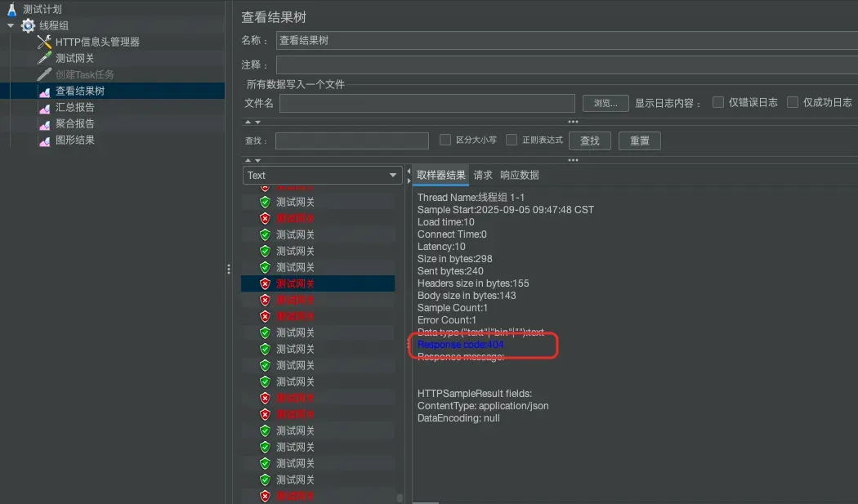The height and width of the screenshot is (504, 858).
Task: Select the 测试网关 sampler node in the left test plan tree
Action: coord(74,59)
